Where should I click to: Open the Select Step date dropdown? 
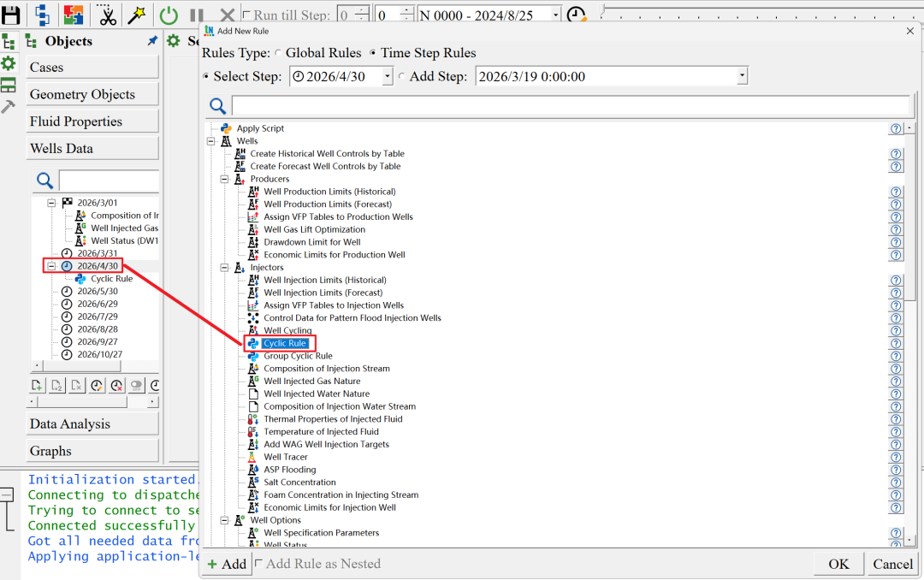coord(387,77)
